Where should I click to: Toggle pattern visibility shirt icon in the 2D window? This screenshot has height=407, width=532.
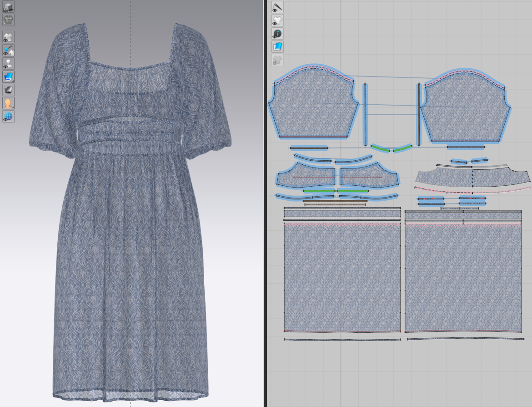(277, 20)
